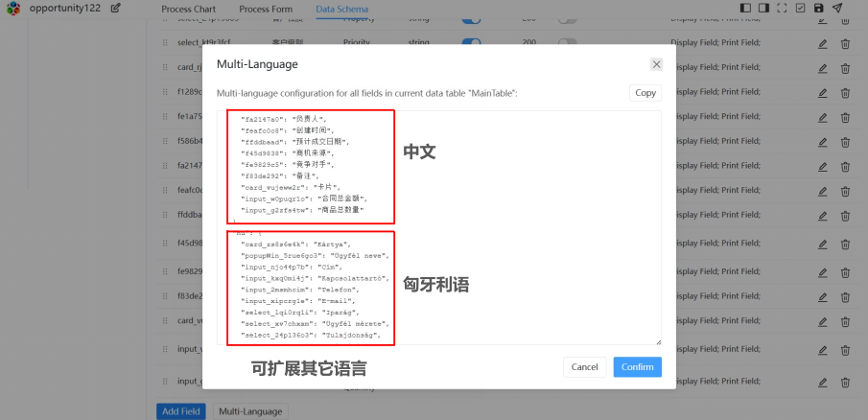Save using the floppy disk icon
Screen dimensions: 868x420
click(818, 9)
